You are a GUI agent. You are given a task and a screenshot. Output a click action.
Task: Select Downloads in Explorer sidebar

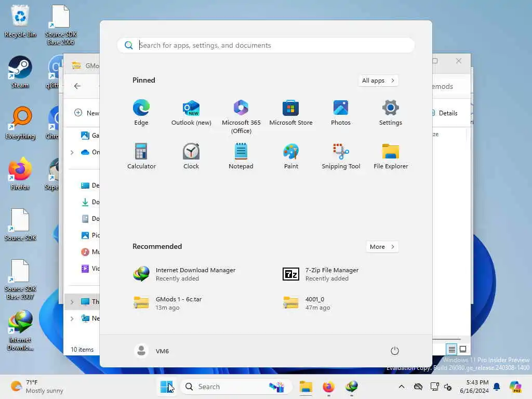click(90, 202)
